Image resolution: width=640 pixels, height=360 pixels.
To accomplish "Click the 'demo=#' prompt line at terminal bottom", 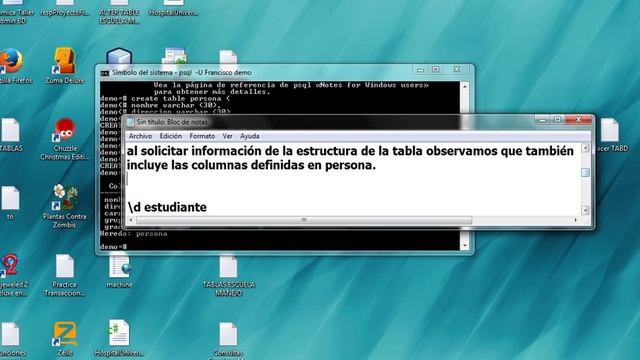I will [113, 247].
